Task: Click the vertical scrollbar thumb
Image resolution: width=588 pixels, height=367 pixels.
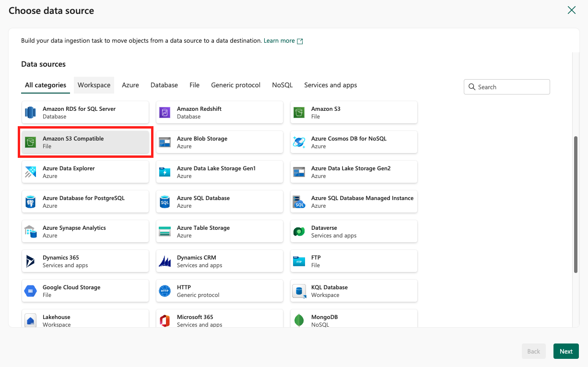Action: coord(576,205)
